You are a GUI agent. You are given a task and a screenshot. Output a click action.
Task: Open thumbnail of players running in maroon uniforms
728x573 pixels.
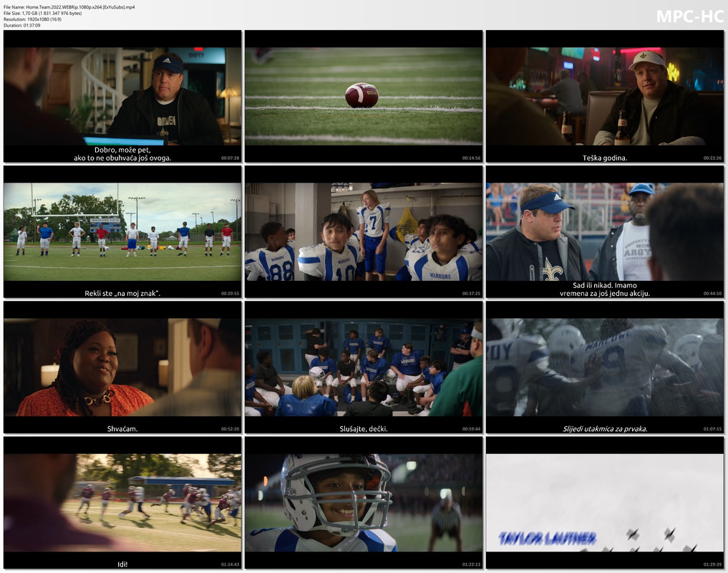122,502
